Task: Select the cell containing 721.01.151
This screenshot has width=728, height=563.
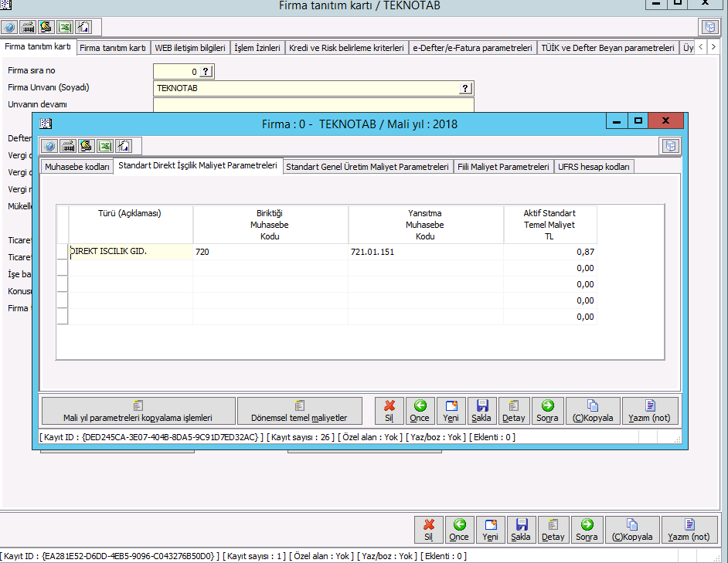Action: 425,252
